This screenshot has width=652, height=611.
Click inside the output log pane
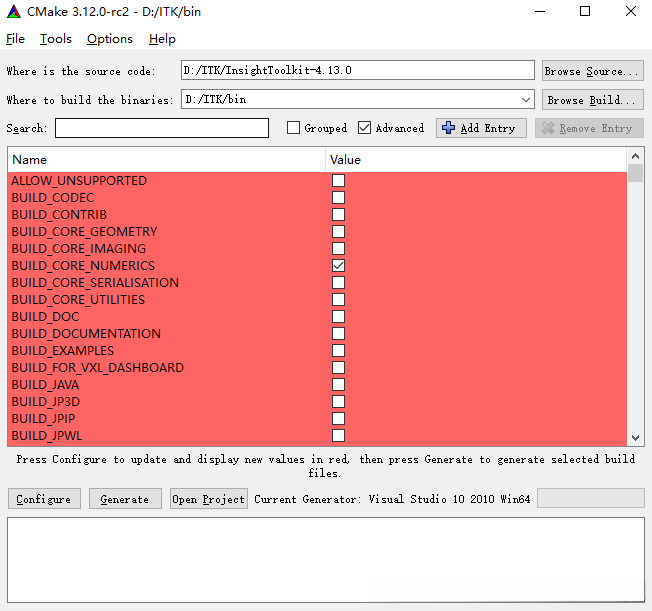326,560
